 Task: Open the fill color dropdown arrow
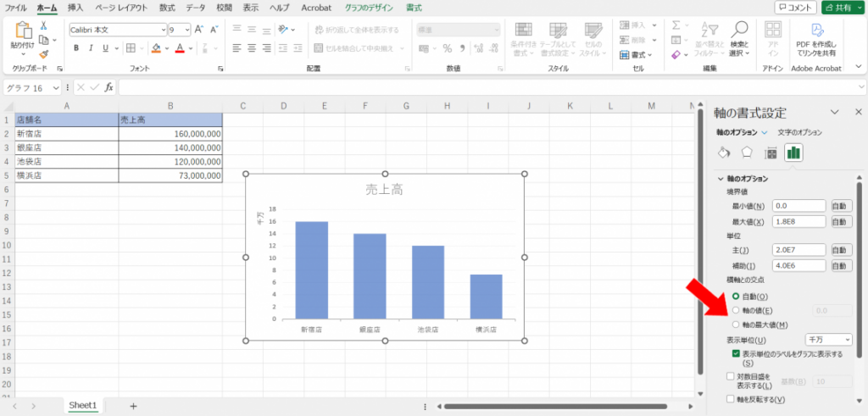click(167, 48)
